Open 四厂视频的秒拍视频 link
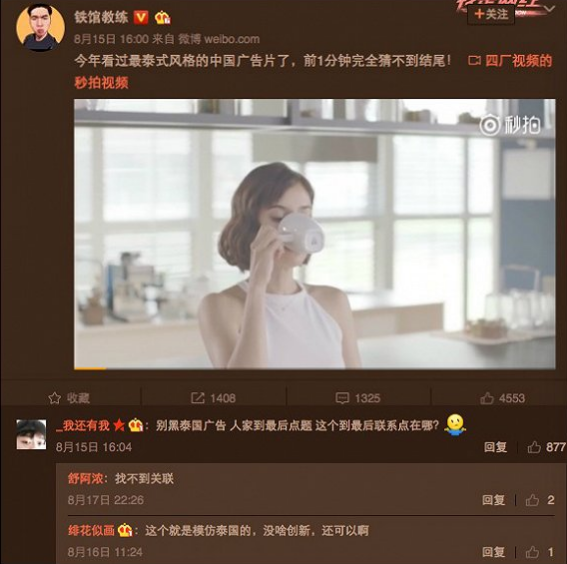 510,61
